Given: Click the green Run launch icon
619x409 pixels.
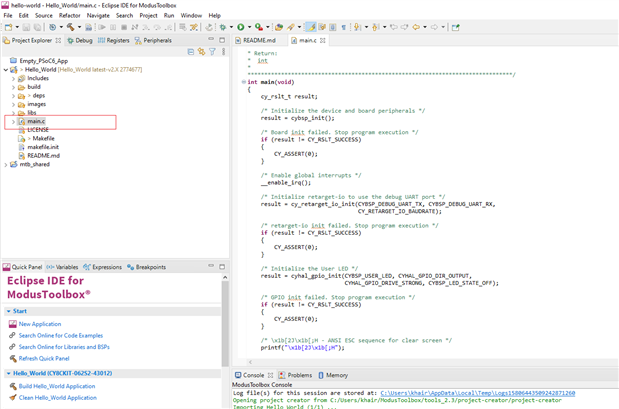Looking at the screenshot, I should pos(241,27).
